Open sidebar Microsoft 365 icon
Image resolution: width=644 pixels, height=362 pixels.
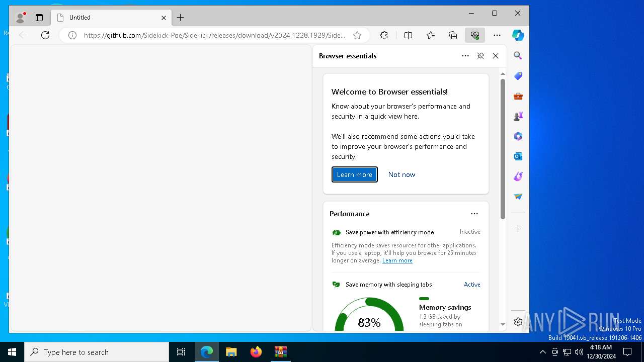(518, 136)
